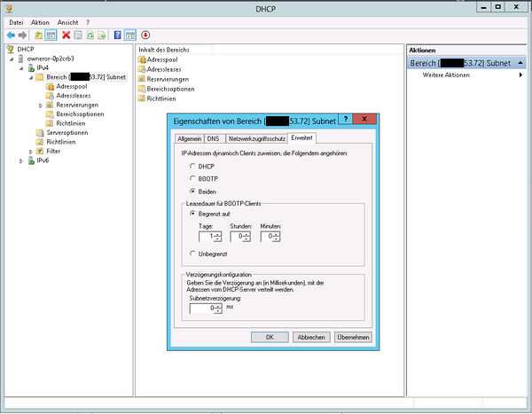
Task: Click the up-one-level folder toolbar icon
Action: point(39,35)
